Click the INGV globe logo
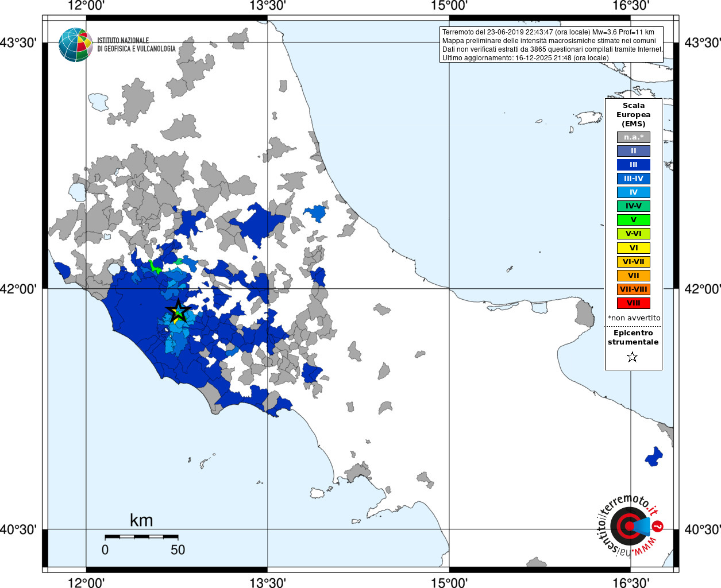The image size is (721, 588). [75, 45]
